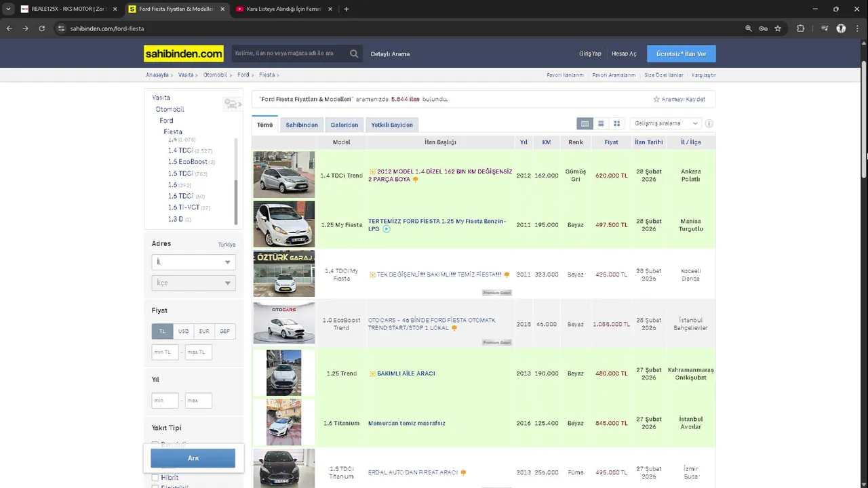This screenshot has width=868, height=488.
Task: Switch to the gallery grid view icon
Action: point(616,123)
